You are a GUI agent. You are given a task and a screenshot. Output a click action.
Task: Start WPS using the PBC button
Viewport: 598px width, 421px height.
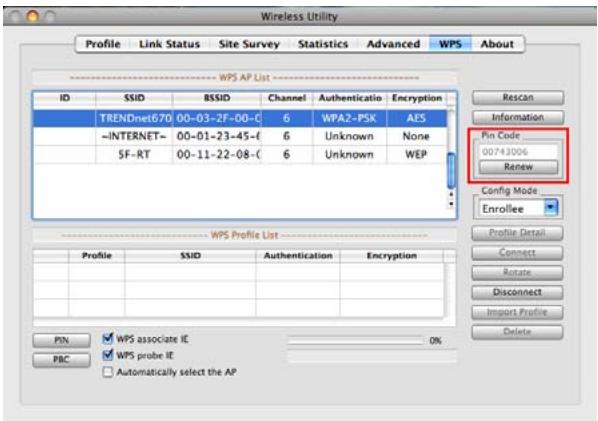pos(61,360)
